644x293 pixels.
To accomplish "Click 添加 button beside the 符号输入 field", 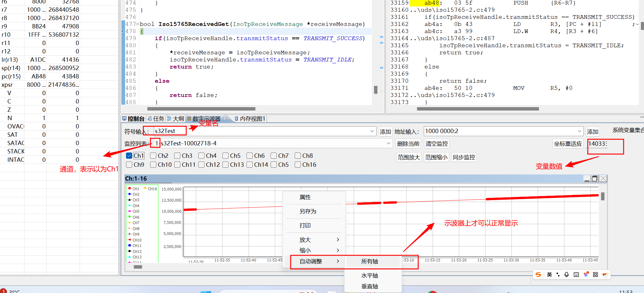I will [385, 132].
